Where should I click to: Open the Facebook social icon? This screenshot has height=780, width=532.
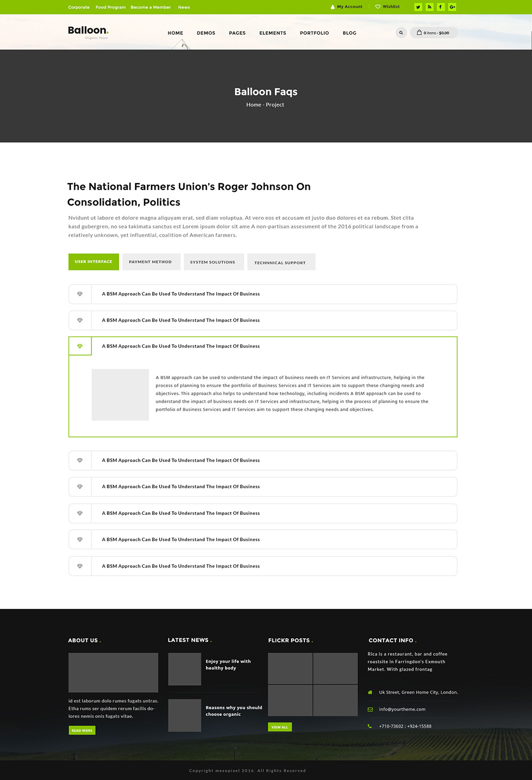(440, 7)
